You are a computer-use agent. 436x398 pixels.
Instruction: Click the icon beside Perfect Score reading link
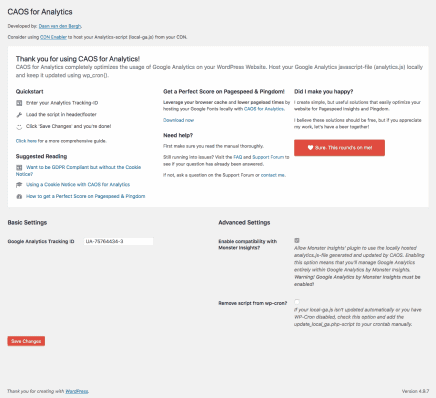tap(19, 197)
